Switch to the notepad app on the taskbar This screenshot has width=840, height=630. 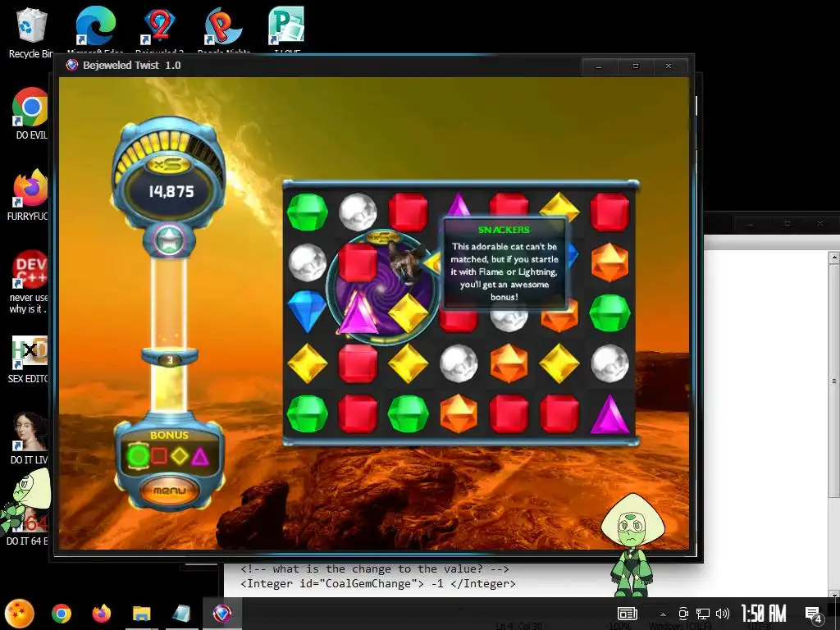click(181, 614)
